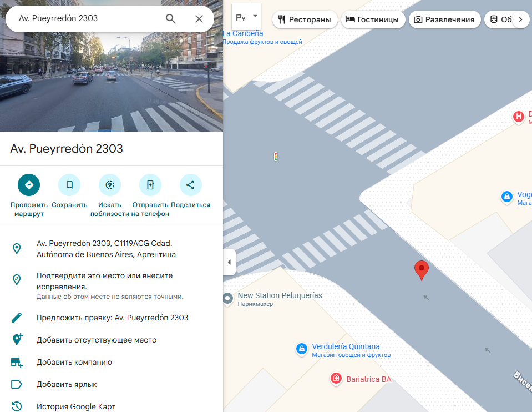532x412 pixels.
Task: Click the traffic light icon on map
Action: [x=275, y=157]
